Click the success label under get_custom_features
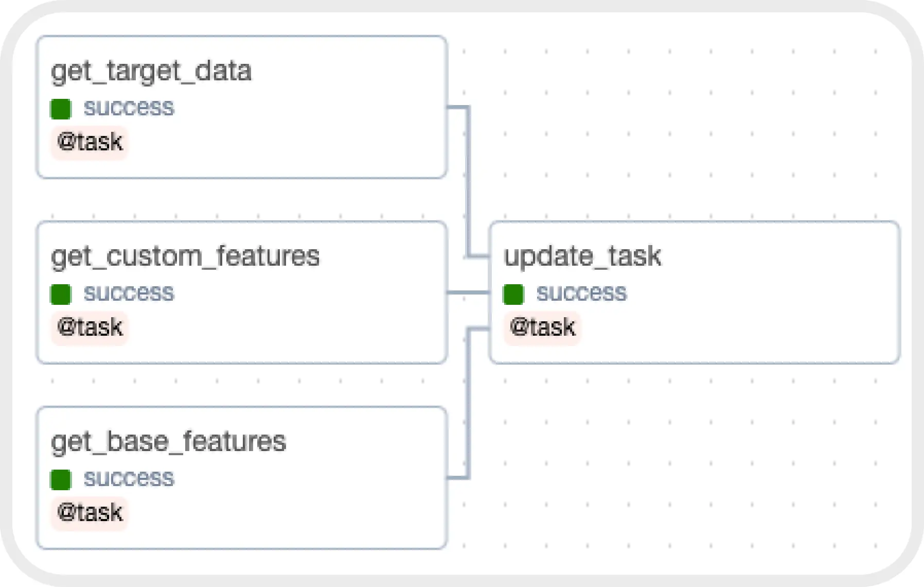Image resolution: width=924 pixels, height=587 pixels. (x=129, y=293)
